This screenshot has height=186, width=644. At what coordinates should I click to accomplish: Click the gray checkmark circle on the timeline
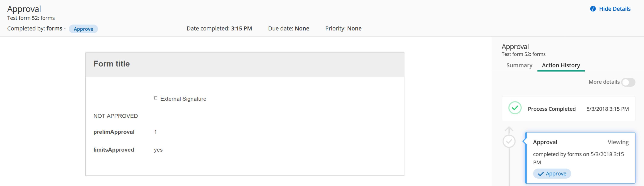[509, 141]
